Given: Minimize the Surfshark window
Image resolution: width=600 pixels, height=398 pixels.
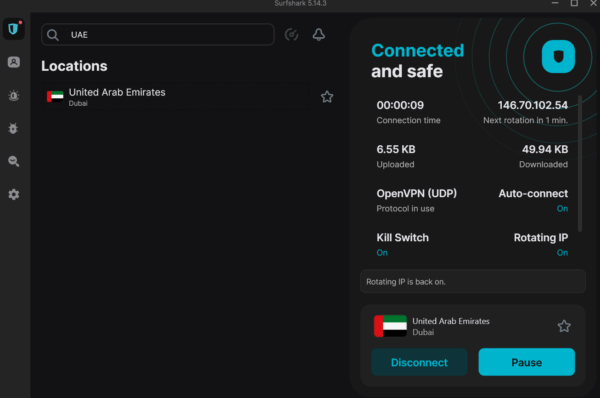Looking at the screenshot, I should tap(555, 3).
